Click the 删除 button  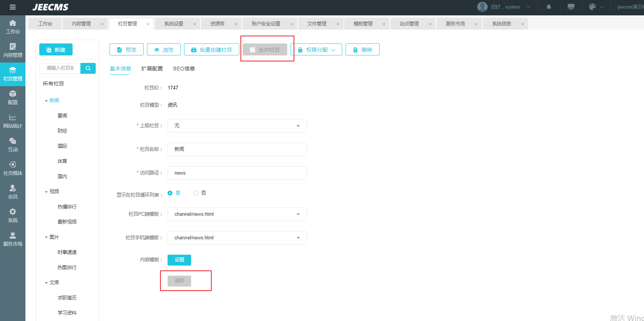[x=362, y=50]
